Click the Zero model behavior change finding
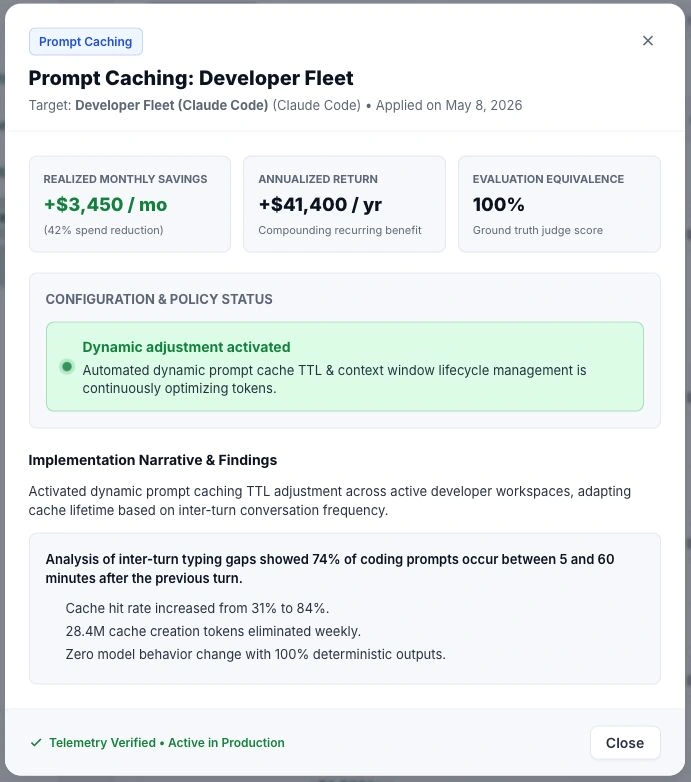 256,654
